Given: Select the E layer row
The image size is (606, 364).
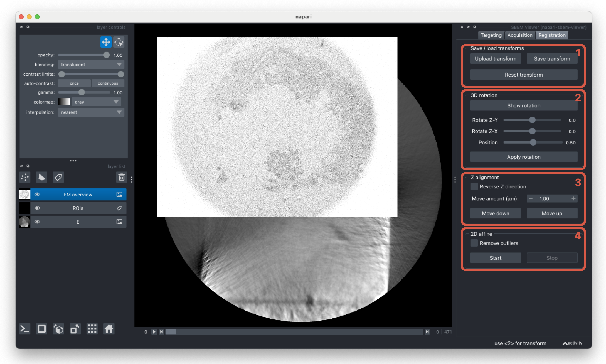Looking at the screenshot, I should tap(73, 222).
